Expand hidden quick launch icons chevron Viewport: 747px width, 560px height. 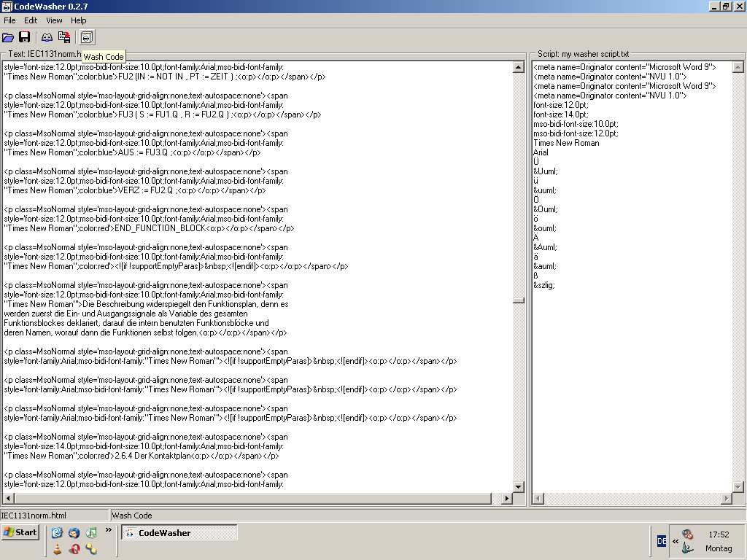pos(109,529)
